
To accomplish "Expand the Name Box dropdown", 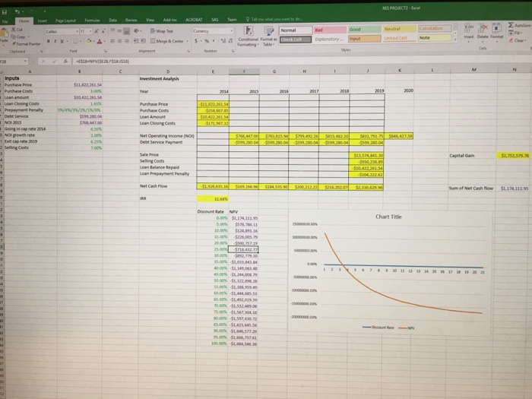I will pyautogui.click(x=25, y=62).
